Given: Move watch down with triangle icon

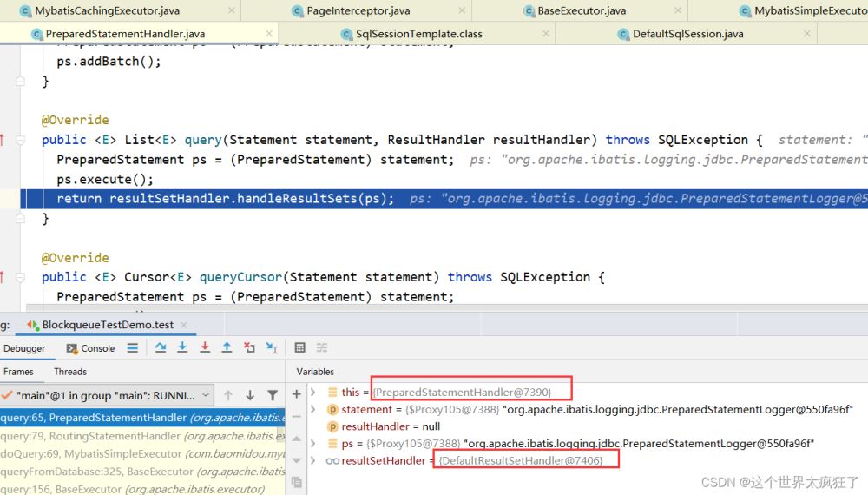Looking at the screenshot, I should [297, 460].
